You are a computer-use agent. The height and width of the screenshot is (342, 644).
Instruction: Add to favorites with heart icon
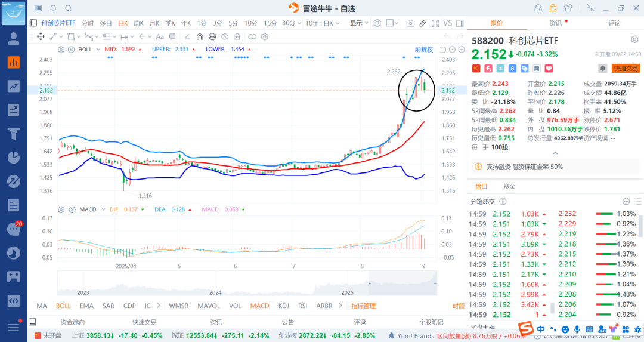(549, 69)
